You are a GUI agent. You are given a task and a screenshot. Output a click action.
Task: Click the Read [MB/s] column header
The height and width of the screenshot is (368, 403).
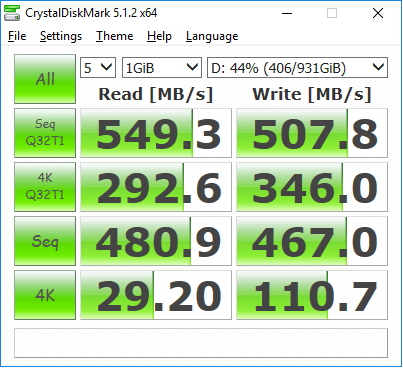click(x=156, y=94)
